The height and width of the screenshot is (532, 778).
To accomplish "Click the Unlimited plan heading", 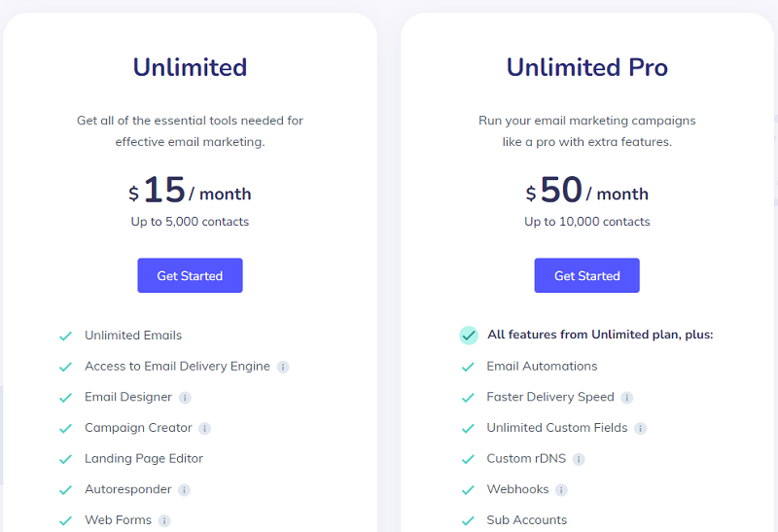I will pyautogui.click(x=190, y=67).
